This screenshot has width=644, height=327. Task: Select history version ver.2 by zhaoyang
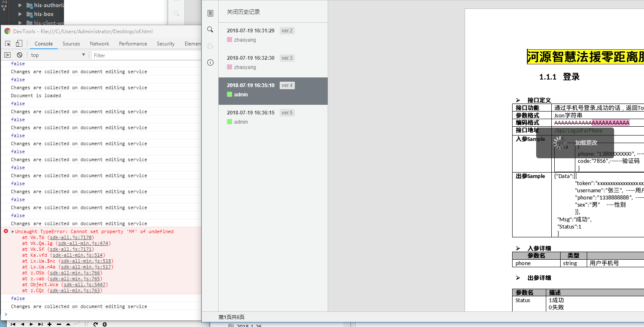[x=273, y=35]
